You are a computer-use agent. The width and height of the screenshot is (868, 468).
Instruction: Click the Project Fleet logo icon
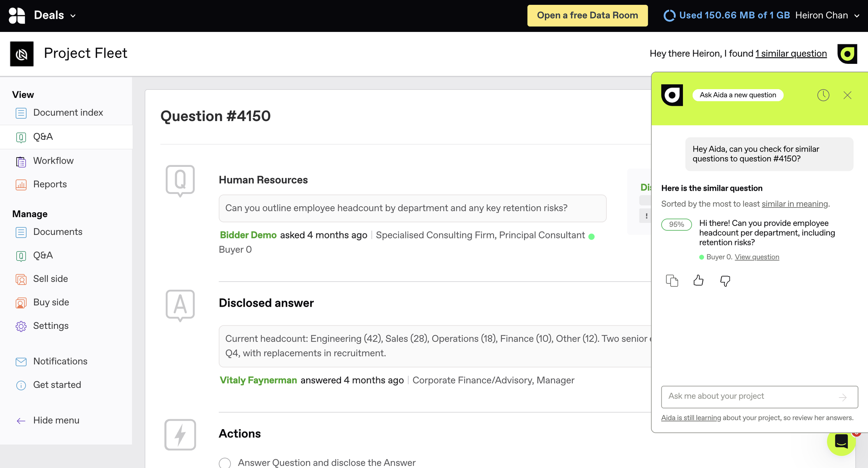22,54
